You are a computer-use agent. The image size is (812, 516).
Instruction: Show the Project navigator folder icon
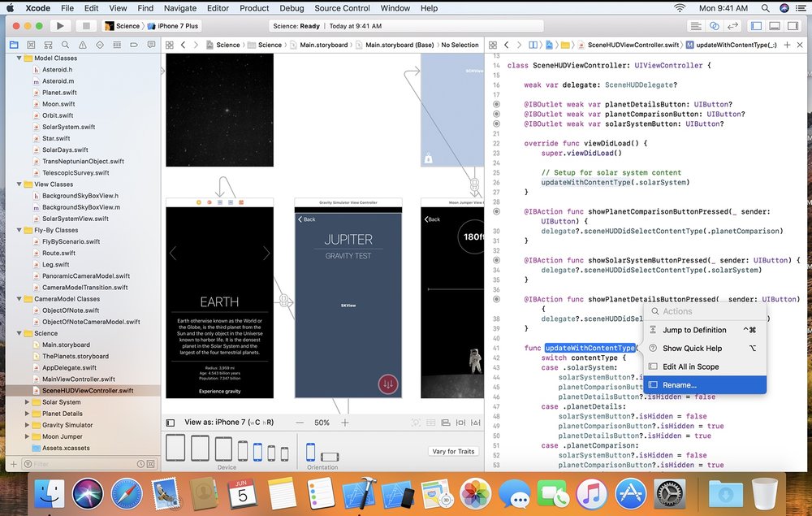pos(14,45)
